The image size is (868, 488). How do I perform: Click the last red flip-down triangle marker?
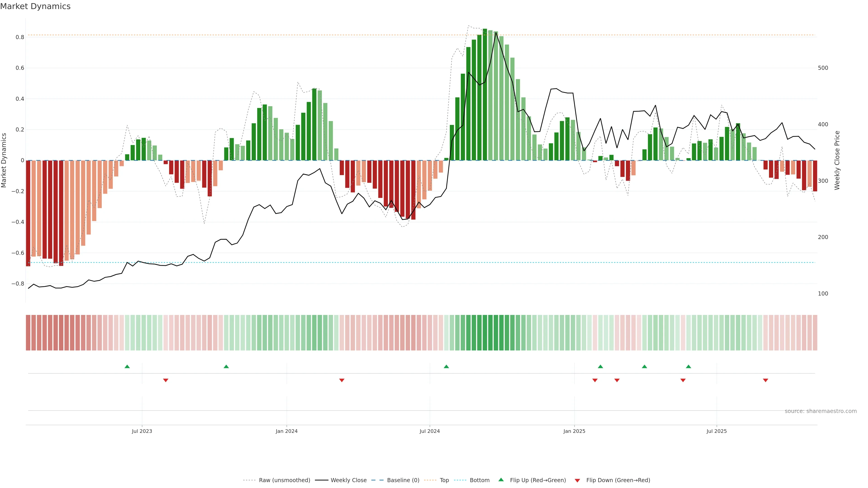(765, 380)
